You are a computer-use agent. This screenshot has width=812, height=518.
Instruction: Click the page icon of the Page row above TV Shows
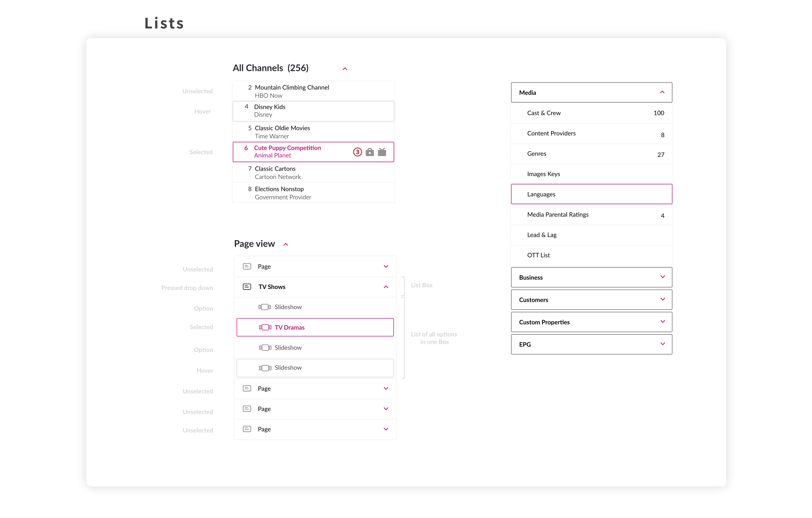coord(247,266)
